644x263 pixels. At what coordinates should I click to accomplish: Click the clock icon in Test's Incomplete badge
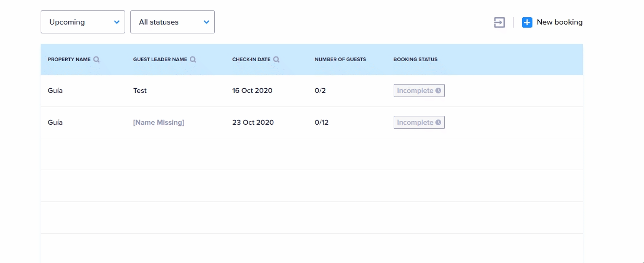point(439,91)
